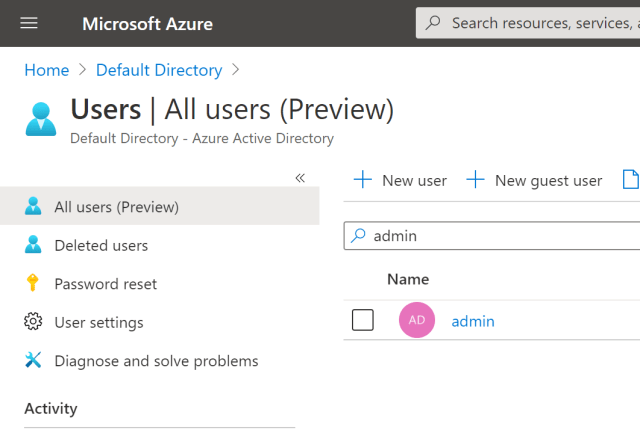This screenshot has height=436, width=640.
Task: Click the Users blade header icon
Action: point(42,117)
